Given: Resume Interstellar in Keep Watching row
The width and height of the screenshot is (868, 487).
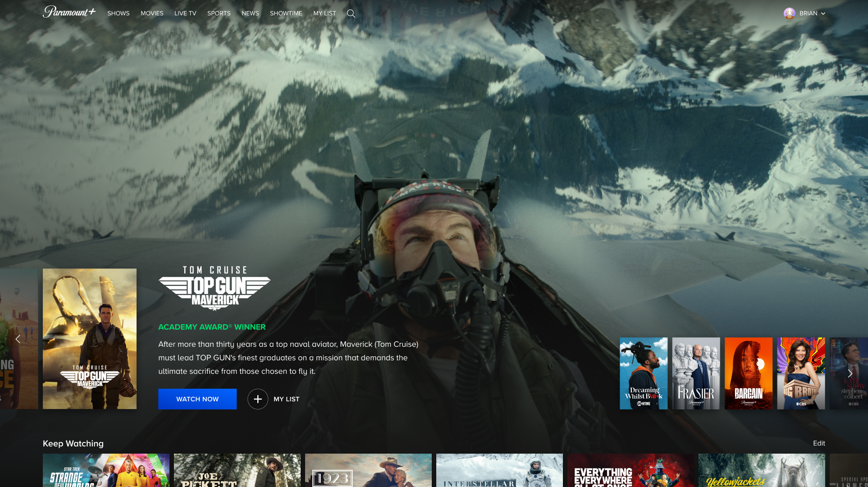Looking at the screenshot, I should point(499,470).
